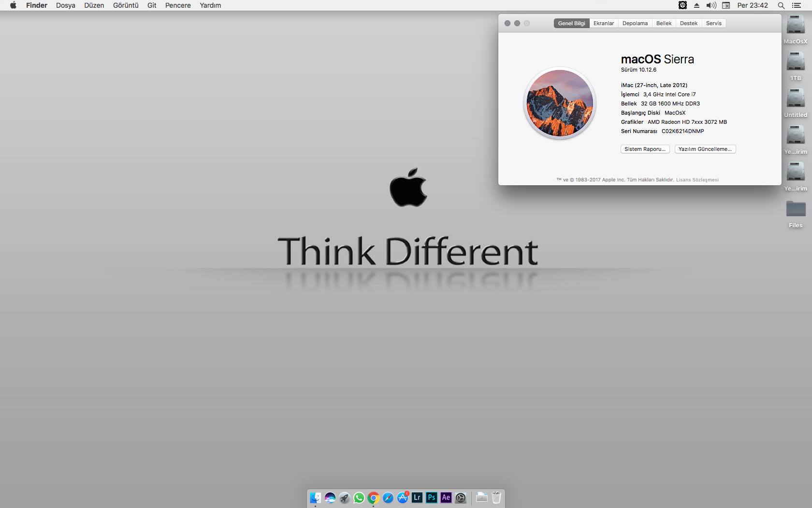
Task: Open After Effects in the dock
Action: 446,497
